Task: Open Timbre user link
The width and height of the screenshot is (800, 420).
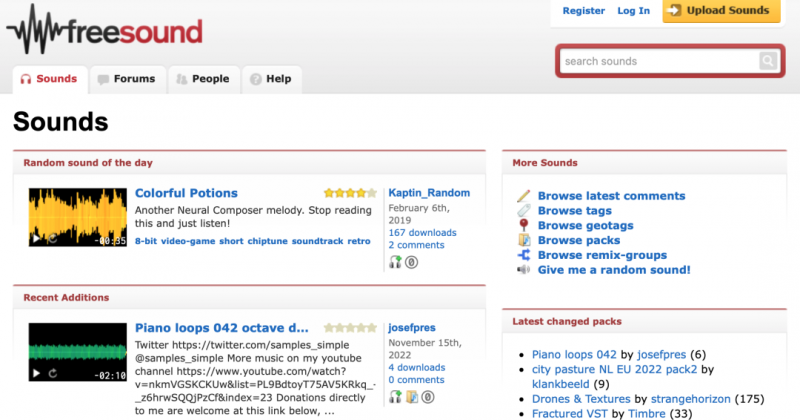Action: [647, 413]
